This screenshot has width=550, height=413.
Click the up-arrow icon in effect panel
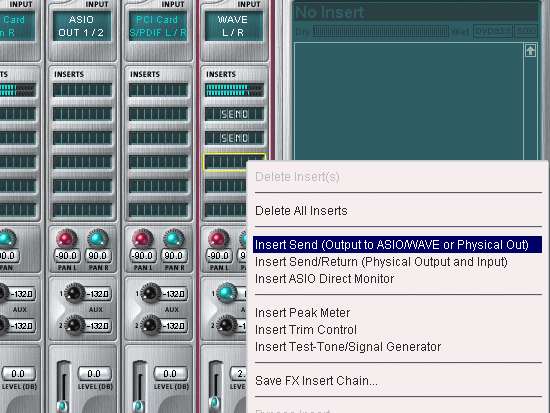click(530, 51)
